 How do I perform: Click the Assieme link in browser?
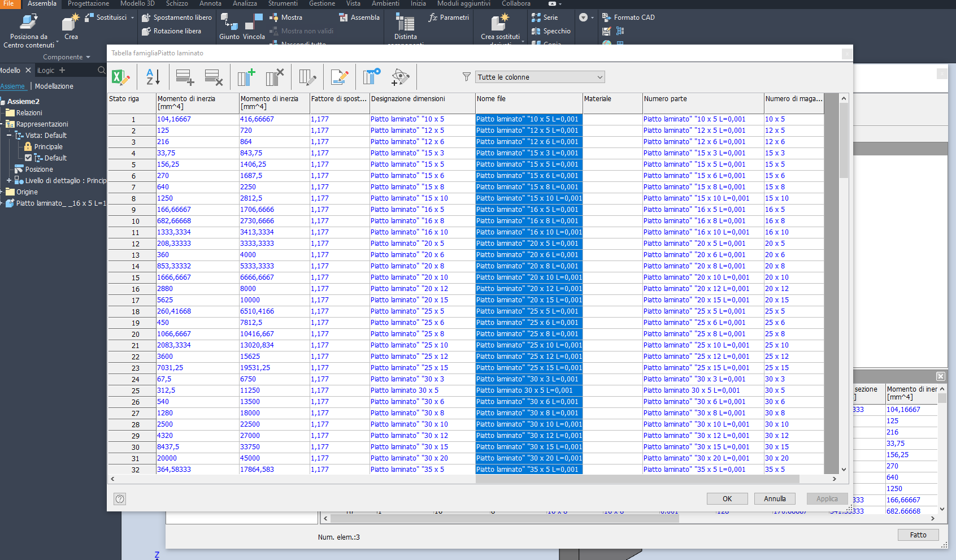12,86
